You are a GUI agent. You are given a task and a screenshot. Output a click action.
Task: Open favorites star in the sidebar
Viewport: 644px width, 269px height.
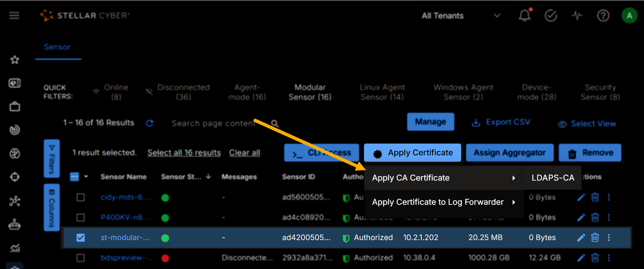[14, 60]
